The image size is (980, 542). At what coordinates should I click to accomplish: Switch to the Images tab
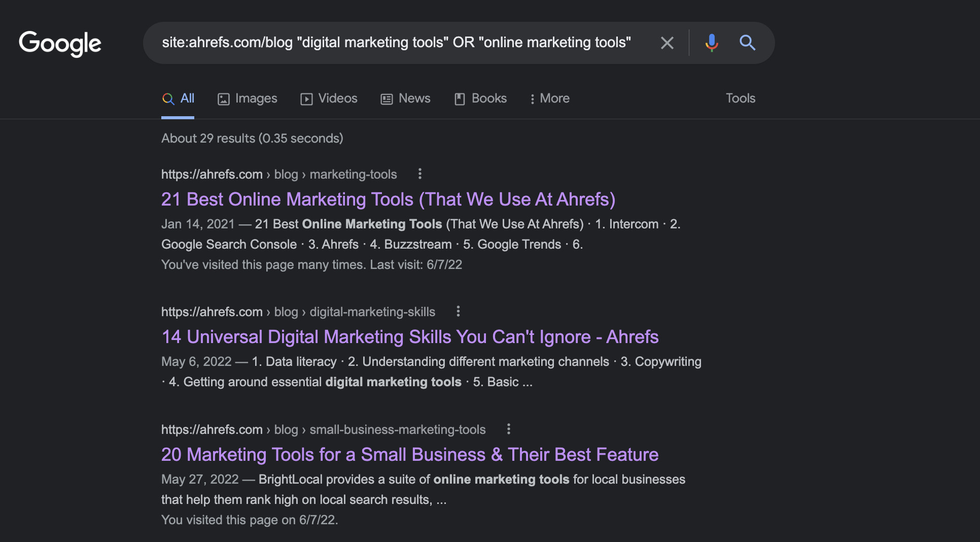(248, 98)
